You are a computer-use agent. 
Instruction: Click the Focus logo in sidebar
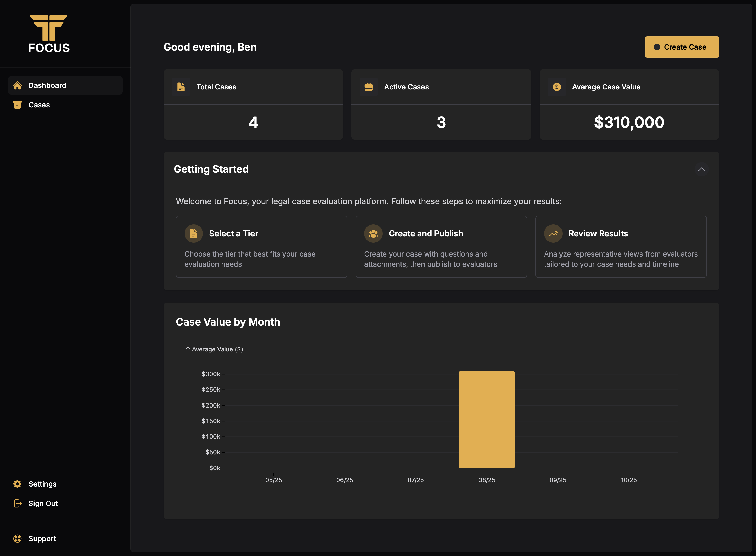[x=49, y=34]
